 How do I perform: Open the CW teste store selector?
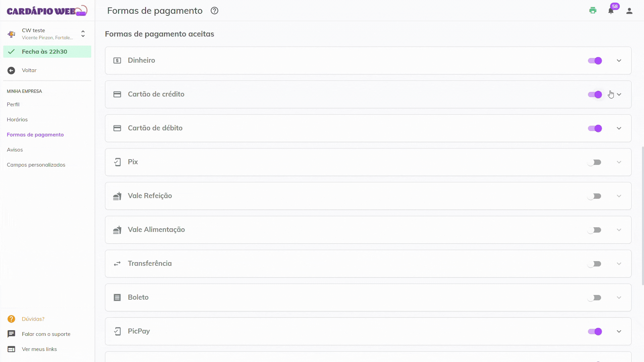[x=47, y=34]
